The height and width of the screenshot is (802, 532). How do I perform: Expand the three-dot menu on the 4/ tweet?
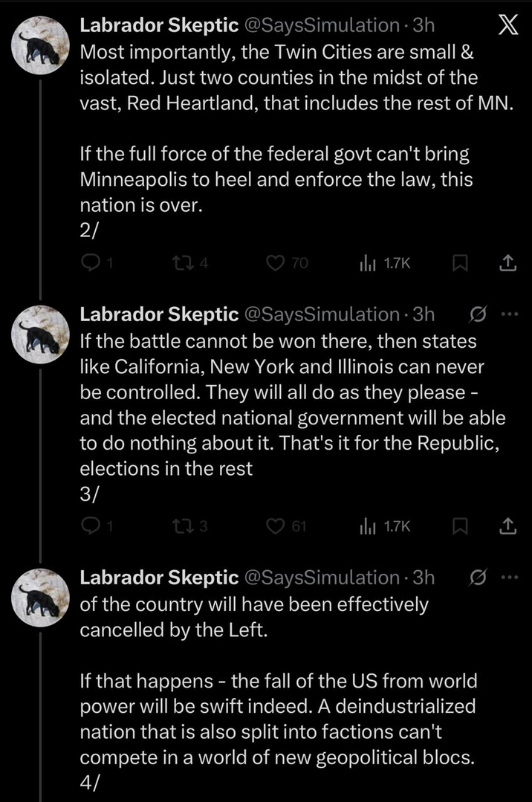pos(508,578)
